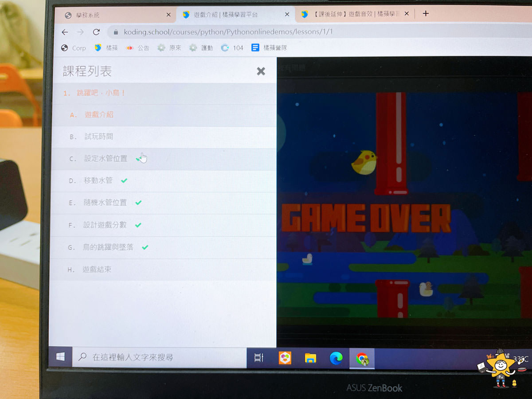Open lesson G. 鳥的跳躍與墜落
Screen dimensions: 532x399
tap(163, 247)
